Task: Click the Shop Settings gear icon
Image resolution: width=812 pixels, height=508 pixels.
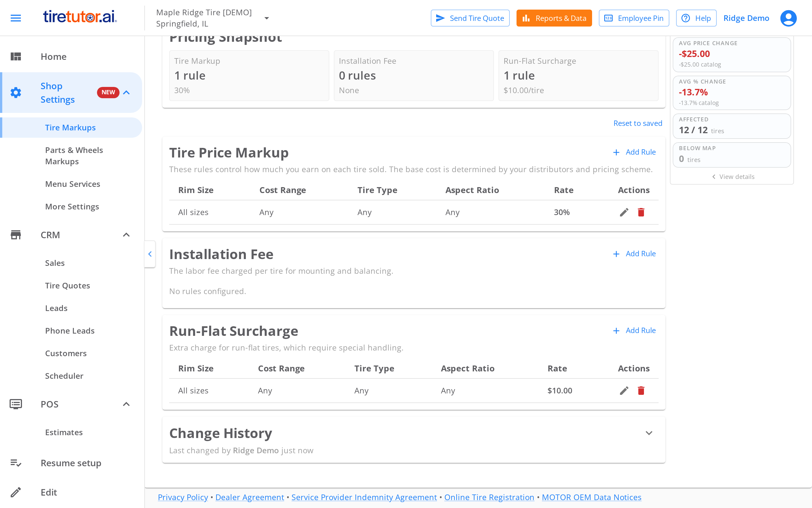Action: pyautogui.click(x=16, y=93)
